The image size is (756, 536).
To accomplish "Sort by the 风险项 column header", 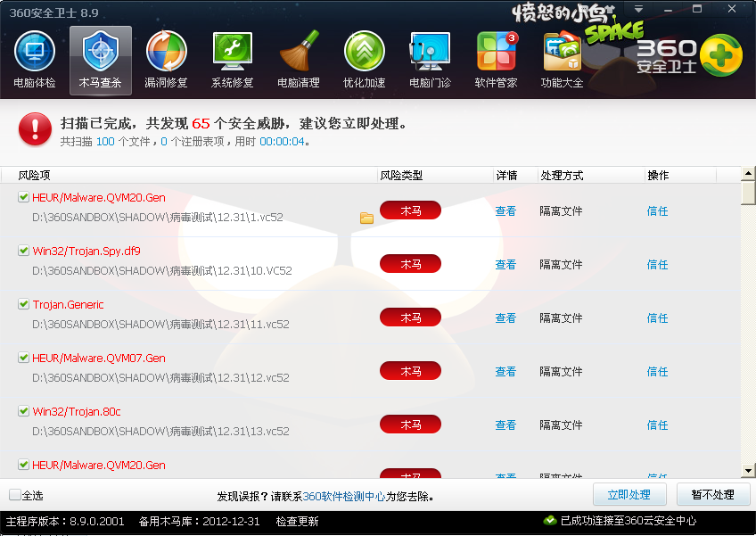I will tap(188, 175).
